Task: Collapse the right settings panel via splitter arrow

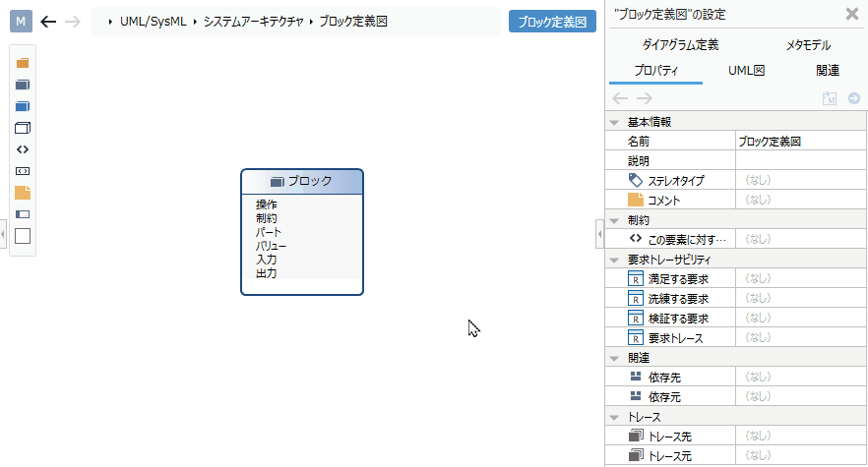Action: coord(600,235)
